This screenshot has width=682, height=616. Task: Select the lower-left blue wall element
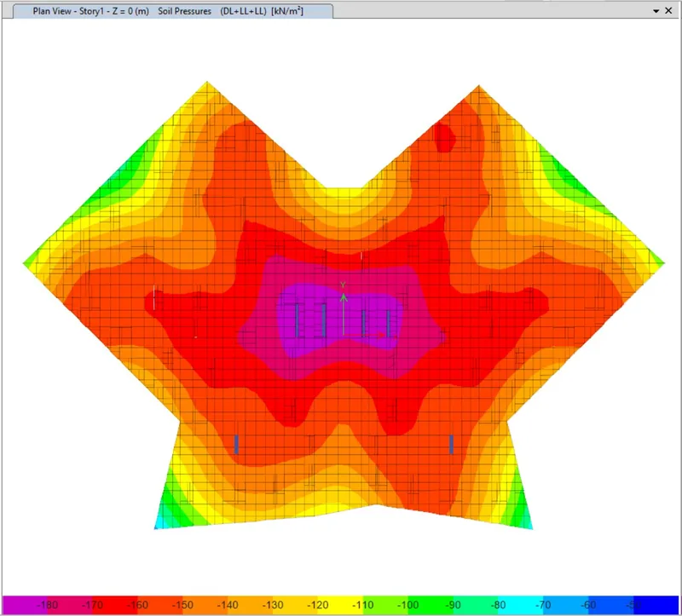236,444
